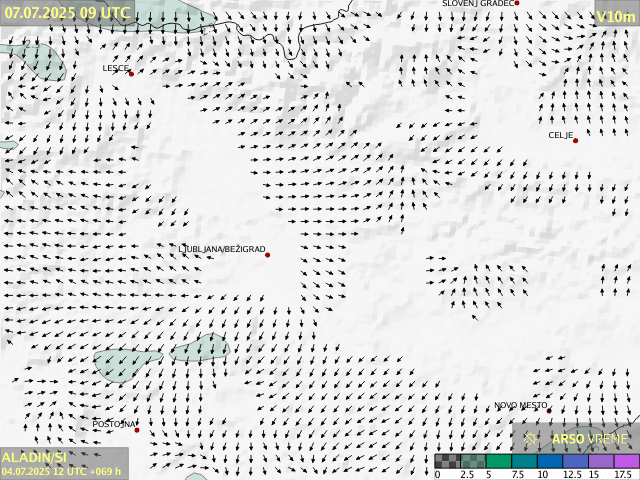Click the 'NOVO MESTO' city label
Image resolution: width=640 pixels, height=480 pixels.
coord(521,405)
